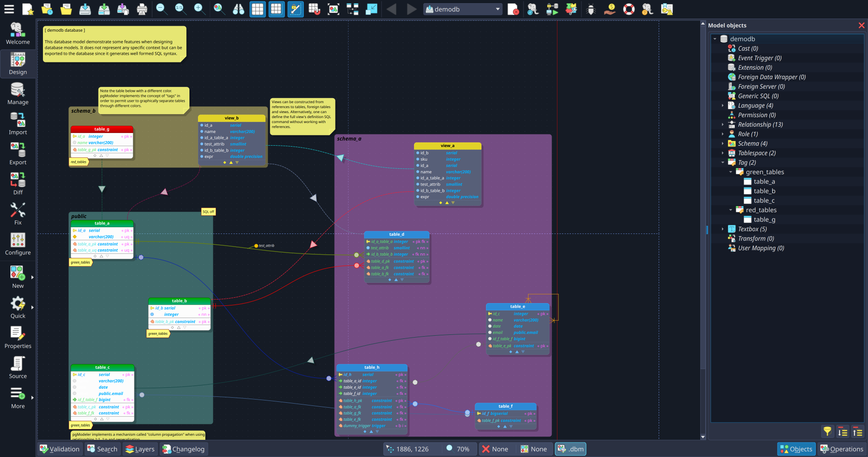
Task: Click the print model icon in the toolbar
Action: (142, 9)
